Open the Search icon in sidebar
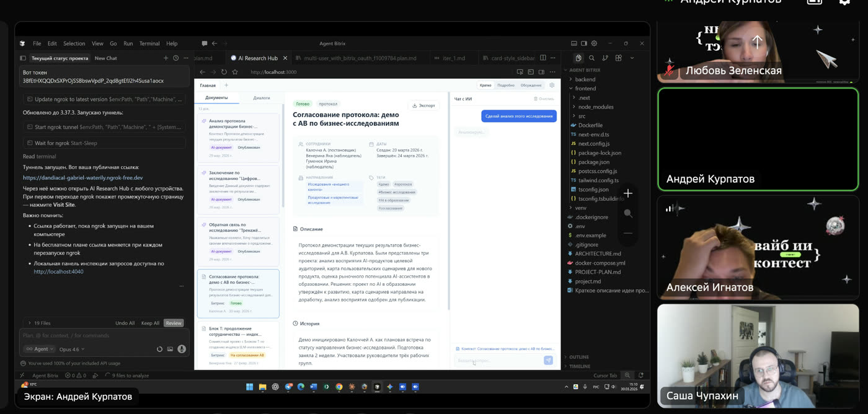868x414 pixels. click(x=591, y=58)
